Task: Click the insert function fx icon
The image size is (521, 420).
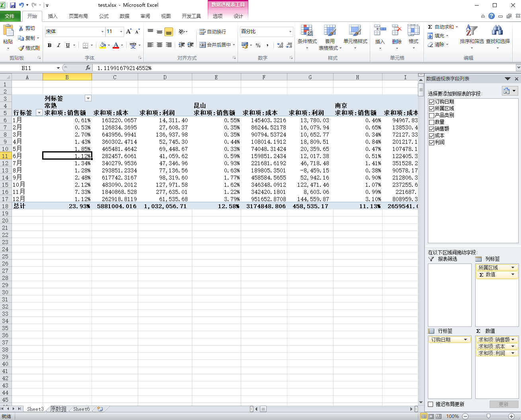Action: pos(88,68)
